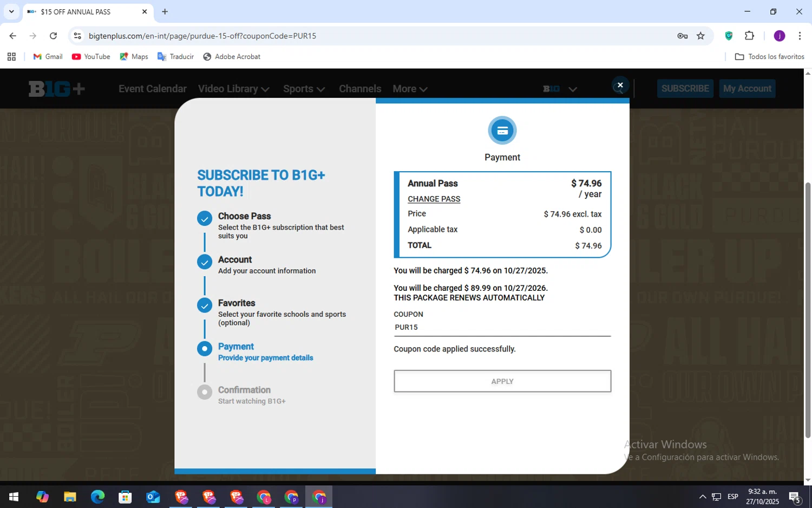This screenshot has width=812, height=508.
Task: Click 'Coupon code applied successfully.' message
Action: pos(455,349)
